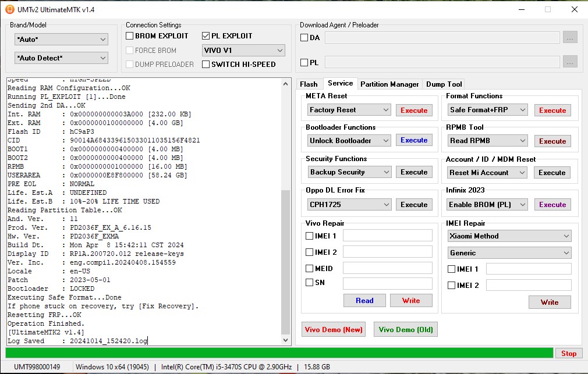Expand the Unlock Bootloader dropdown
The height and width of the screenshot is (374, 588).
[349, 141]
